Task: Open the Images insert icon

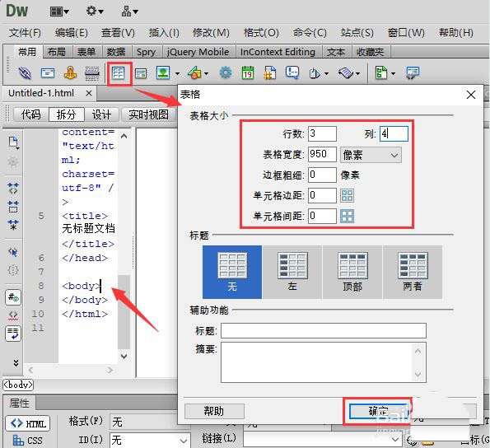Action: pos(163,73)
